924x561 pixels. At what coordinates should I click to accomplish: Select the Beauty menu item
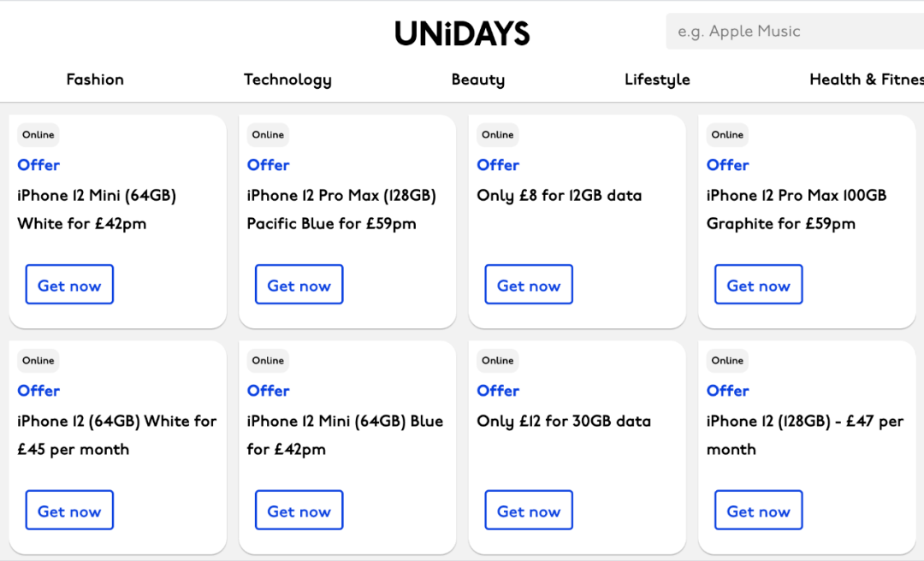[478, 80]
